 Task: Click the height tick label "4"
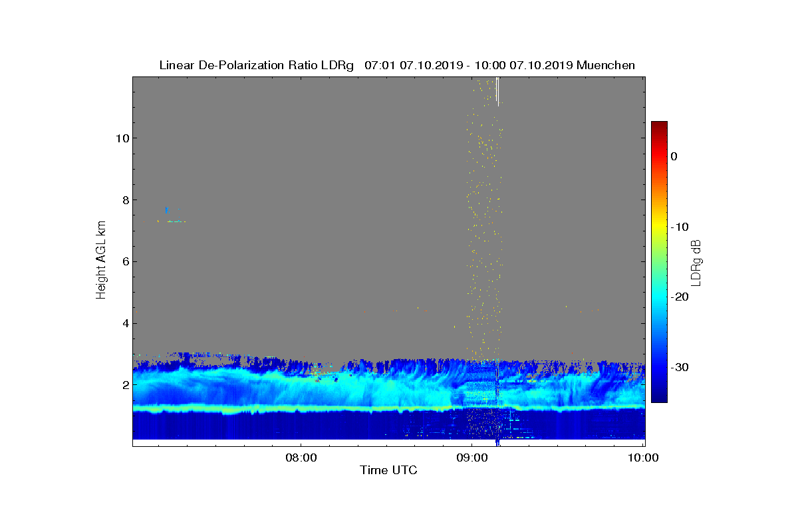pos(124,324)
